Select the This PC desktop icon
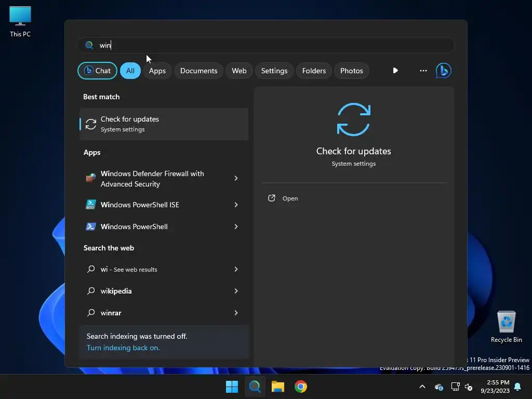This screenshot has height=399, width=532. coord(20,22)
